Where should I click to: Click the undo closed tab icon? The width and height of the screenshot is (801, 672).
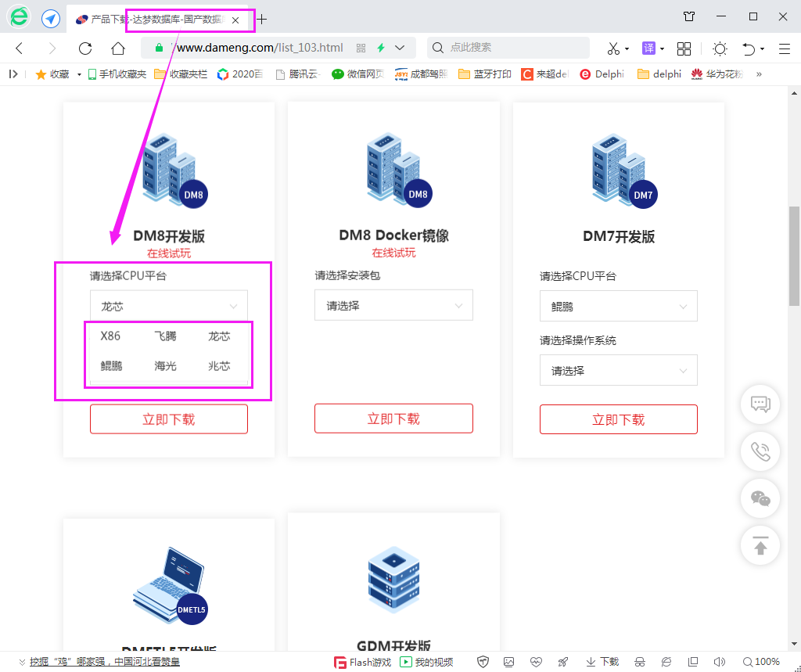tap(749, 49)
